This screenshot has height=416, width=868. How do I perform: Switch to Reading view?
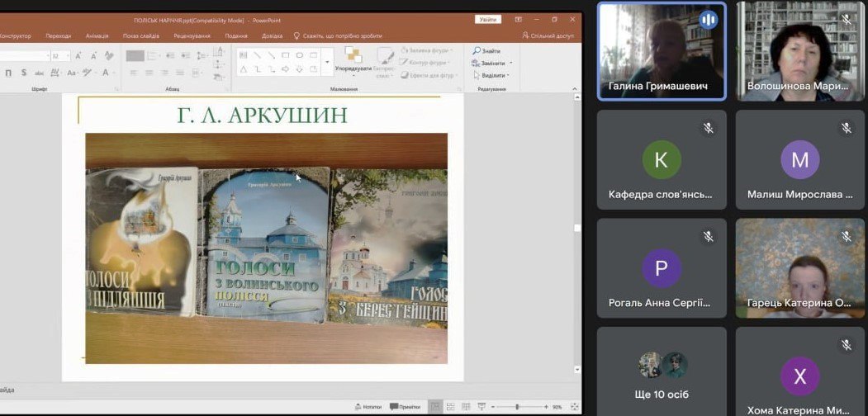tap(466, 407)
